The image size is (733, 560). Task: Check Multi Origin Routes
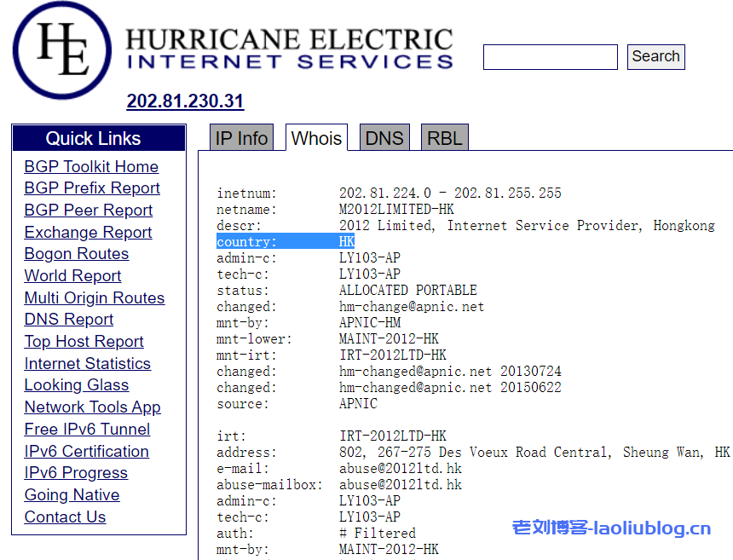(95, 297)
